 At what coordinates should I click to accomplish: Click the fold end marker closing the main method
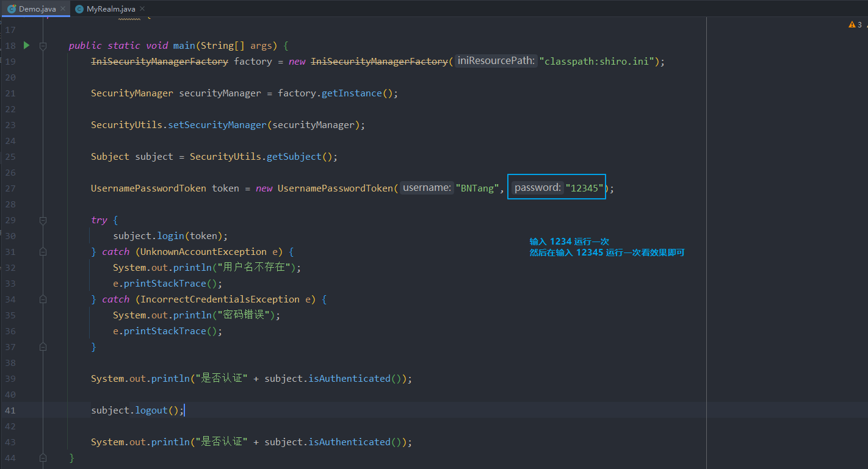click(43, 457)
